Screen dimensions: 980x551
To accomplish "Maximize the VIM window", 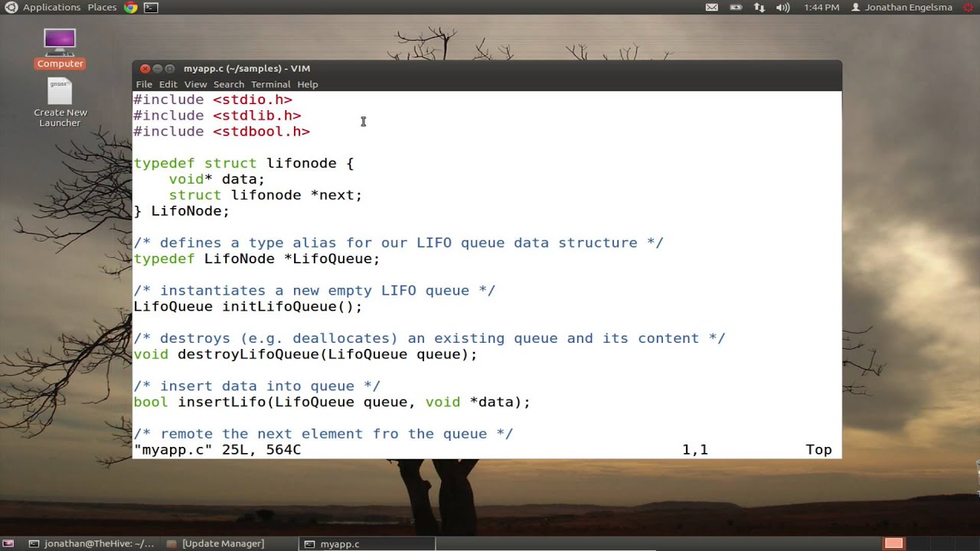I will [x=169, y=69].
